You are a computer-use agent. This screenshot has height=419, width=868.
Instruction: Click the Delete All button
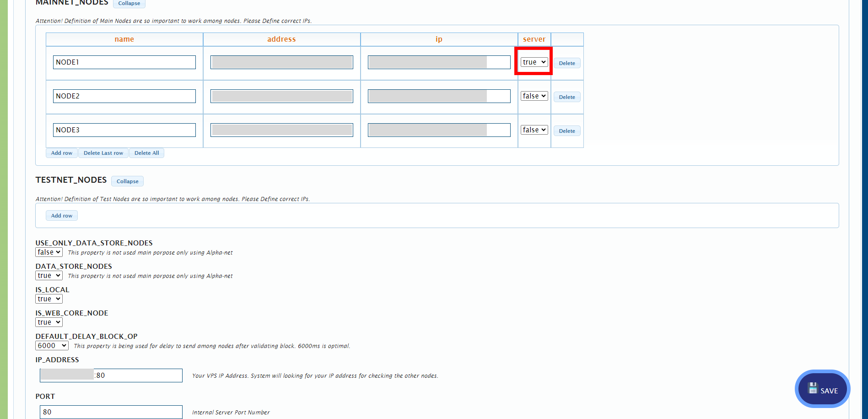tap(146, 152)
